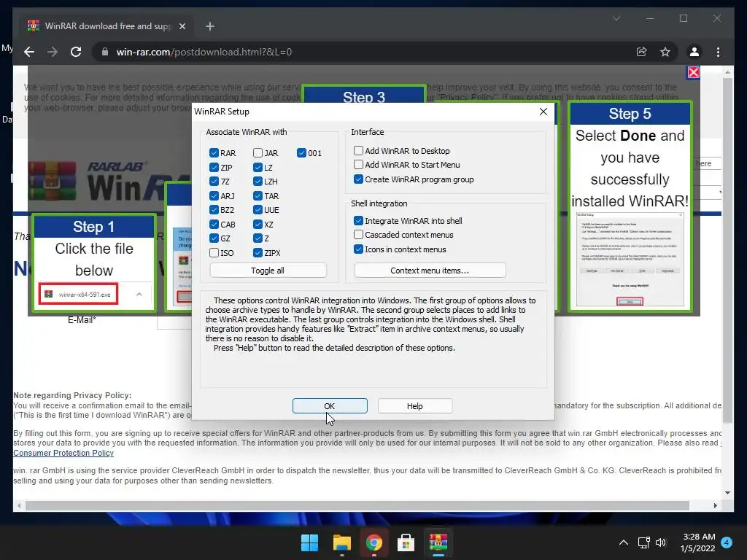747x560 pixels.
Task: Enable the JAR association checkbox
Action: pos(258,153)
